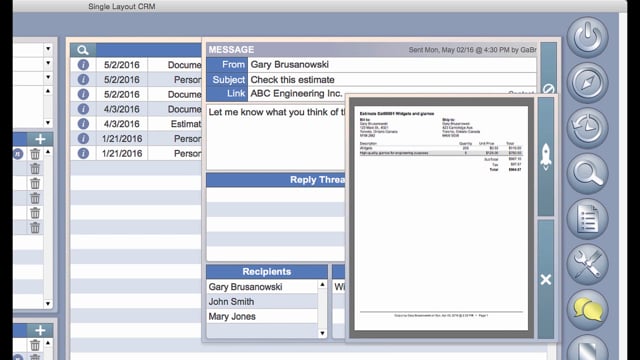Click the From field Gary Brusanowski
The image size is (640, 360).
392,64
